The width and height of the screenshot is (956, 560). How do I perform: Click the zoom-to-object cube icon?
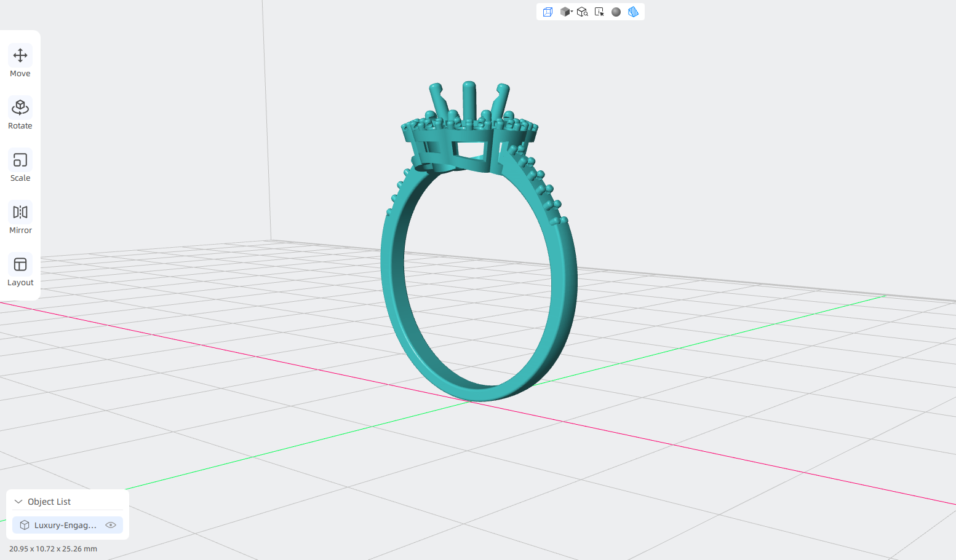click(x=582, y=12)
